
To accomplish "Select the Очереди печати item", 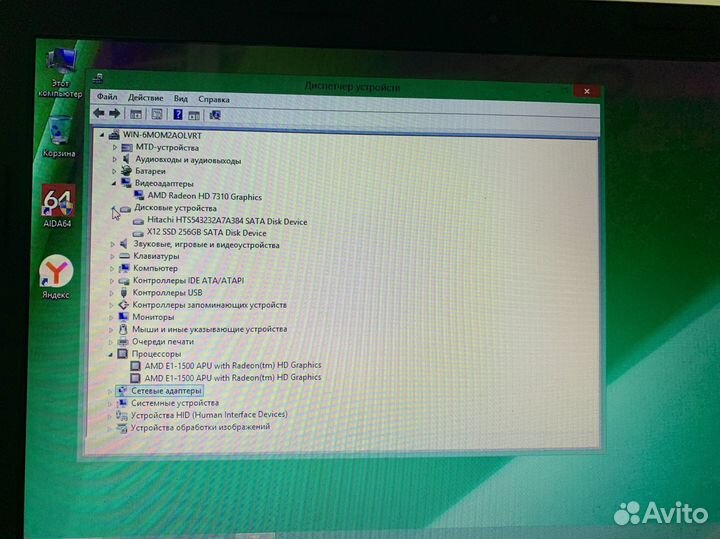I will coord(163,342).
